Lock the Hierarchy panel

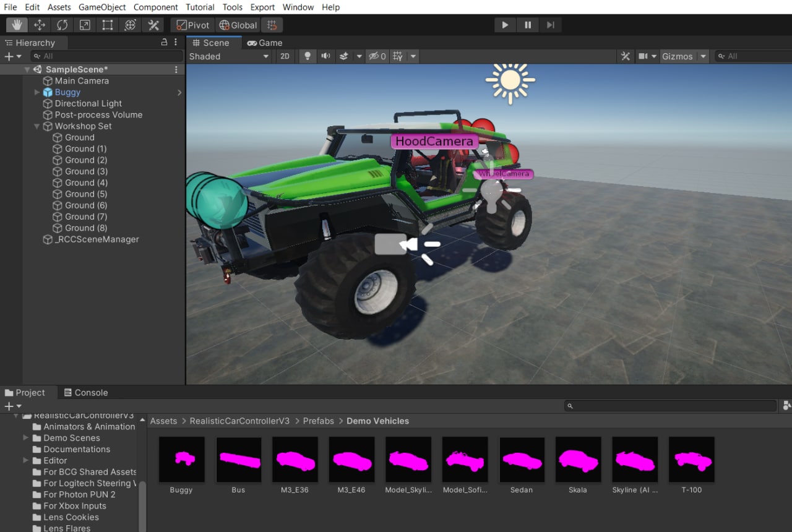point(164,42)
